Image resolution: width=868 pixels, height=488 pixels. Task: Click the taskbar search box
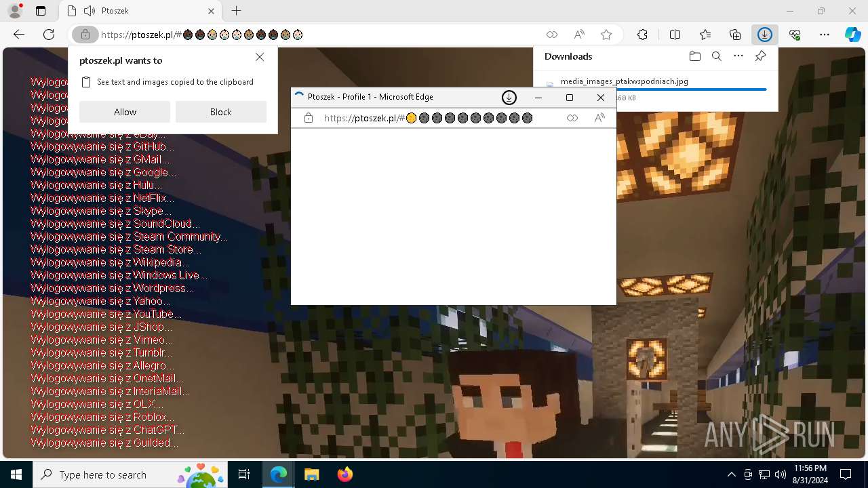(131, 474)
